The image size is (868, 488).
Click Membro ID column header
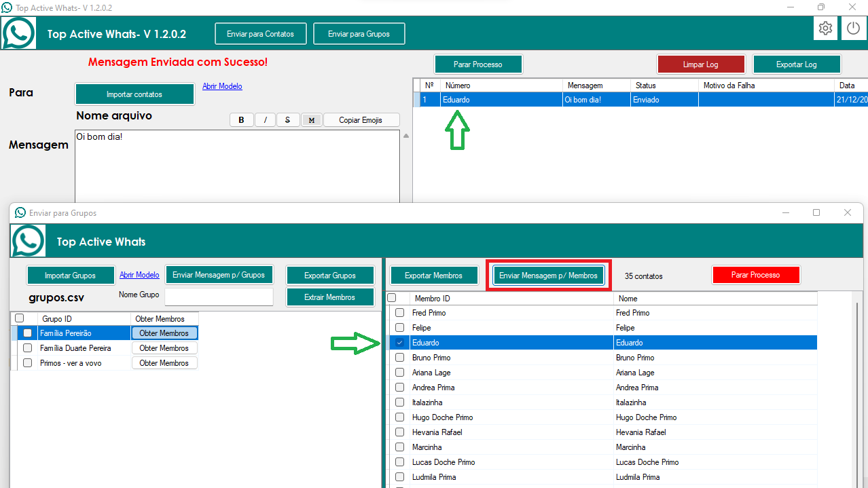click(511, 299)
